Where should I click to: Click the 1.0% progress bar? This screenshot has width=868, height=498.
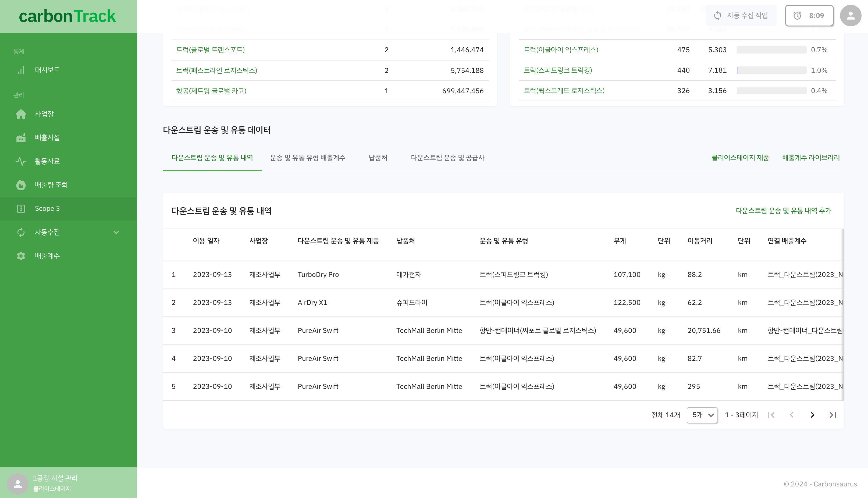pyautogui.click(x=771, y=70)
